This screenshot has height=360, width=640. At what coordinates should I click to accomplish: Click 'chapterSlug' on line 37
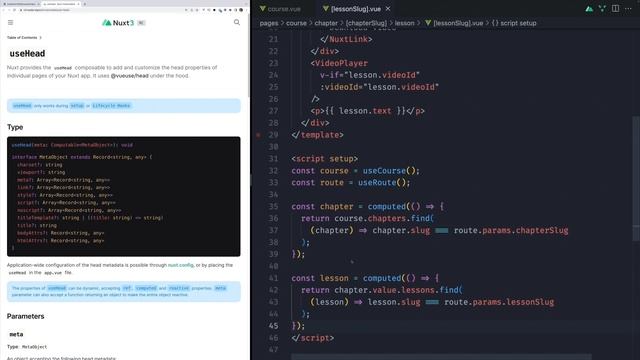542,230
